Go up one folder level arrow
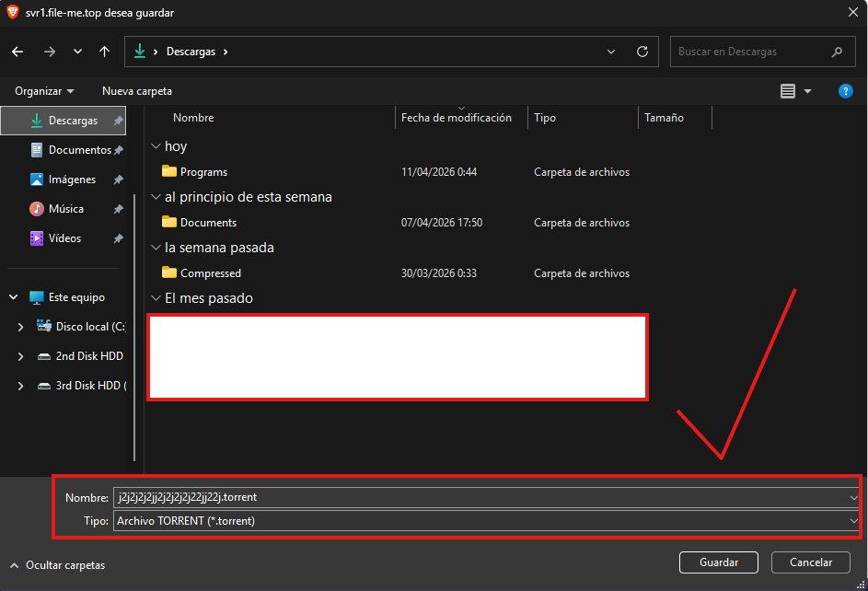The image size is (868, 591). pyautogui.click(x=104, y=52)
